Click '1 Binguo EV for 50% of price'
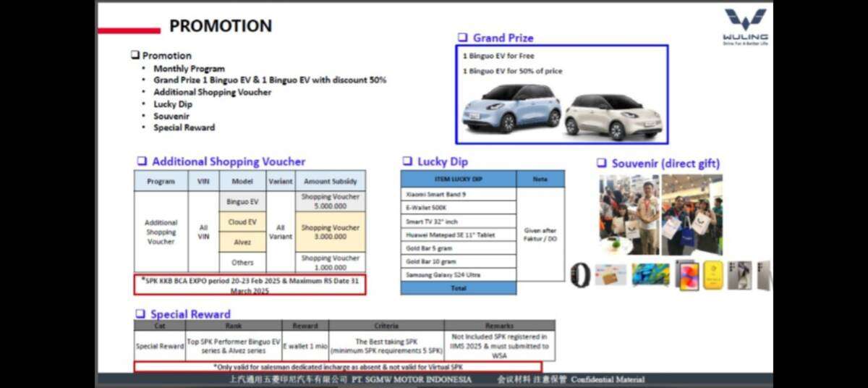This screenshot has width=868, height=388. pyautogui.click(x=512, y=71)
